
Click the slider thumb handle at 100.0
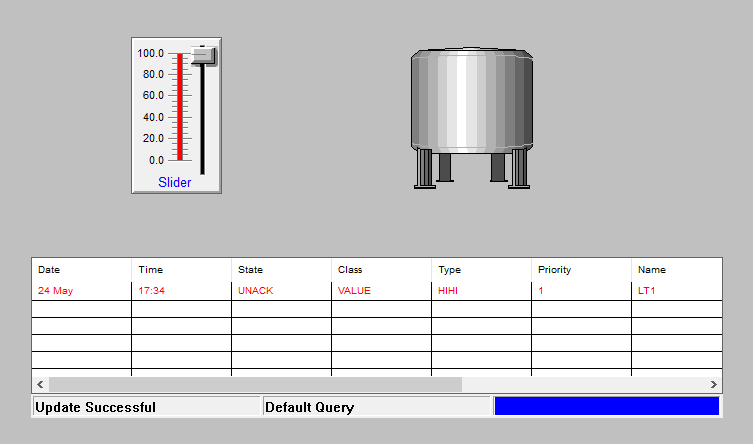204,56
